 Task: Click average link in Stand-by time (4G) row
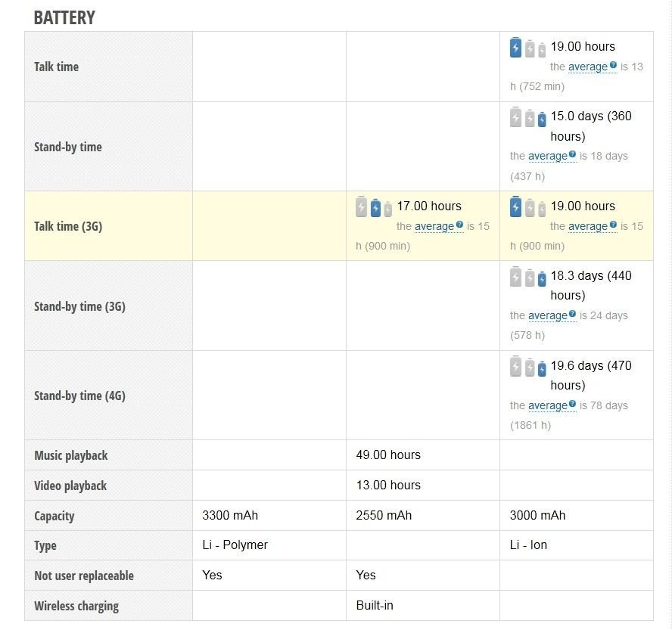548,405
